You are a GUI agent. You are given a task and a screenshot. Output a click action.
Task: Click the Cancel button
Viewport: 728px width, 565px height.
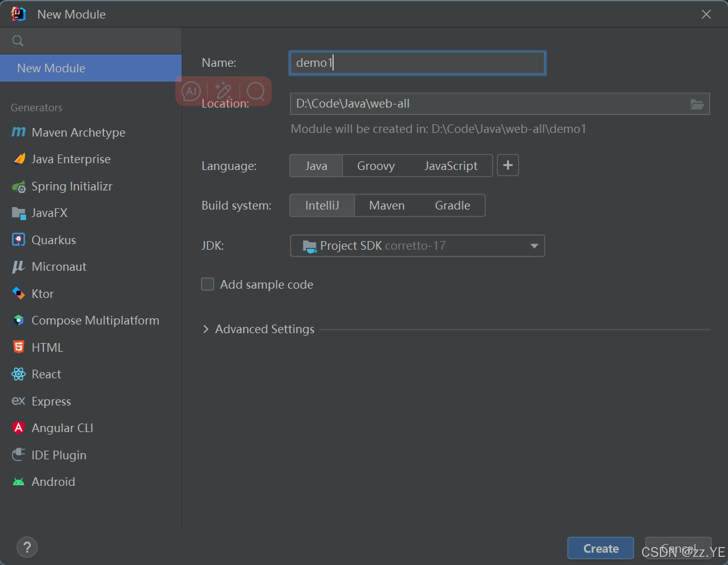pos(679,548)
